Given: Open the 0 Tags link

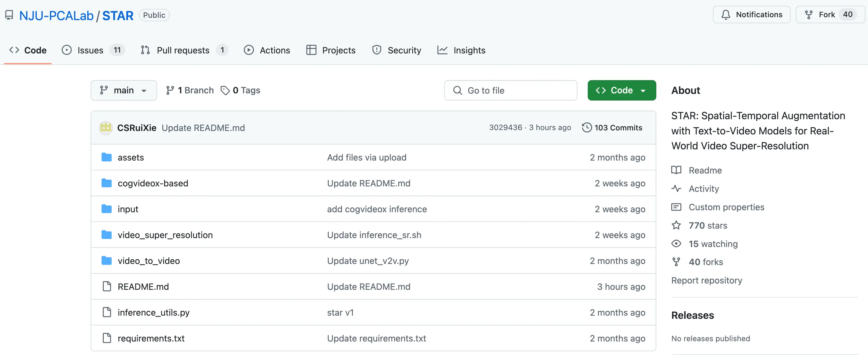Looking at the screenshot, I should tap(240, 90).
